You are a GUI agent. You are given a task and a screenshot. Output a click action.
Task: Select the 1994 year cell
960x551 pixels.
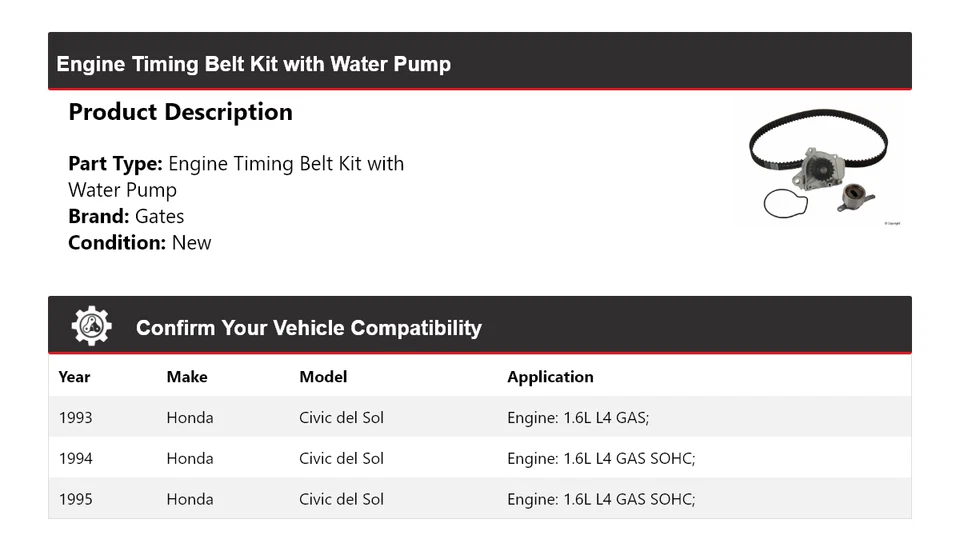(x=75, y=458)
